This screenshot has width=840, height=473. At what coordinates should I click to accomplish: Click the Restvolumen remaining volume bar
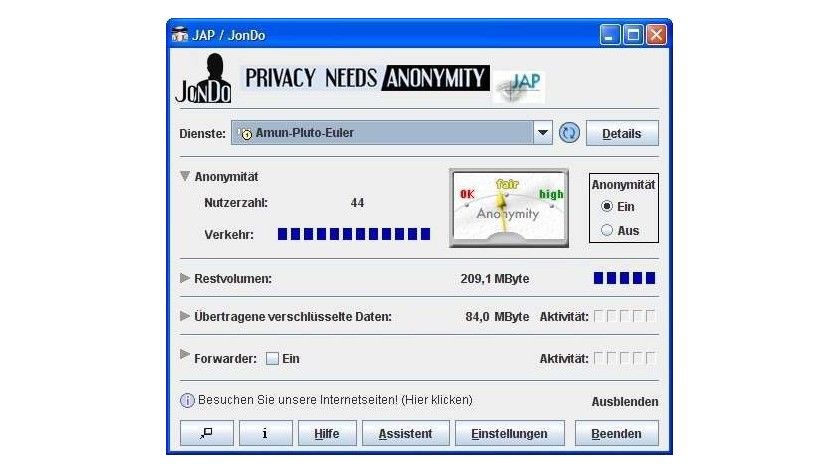click(x=625, y=278)
